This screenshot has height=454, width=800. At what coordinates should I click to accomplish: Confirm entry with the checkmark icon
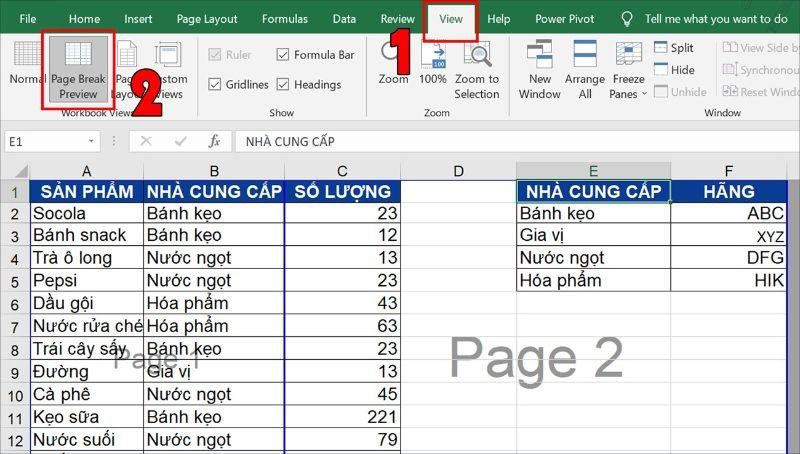[180, 141]
